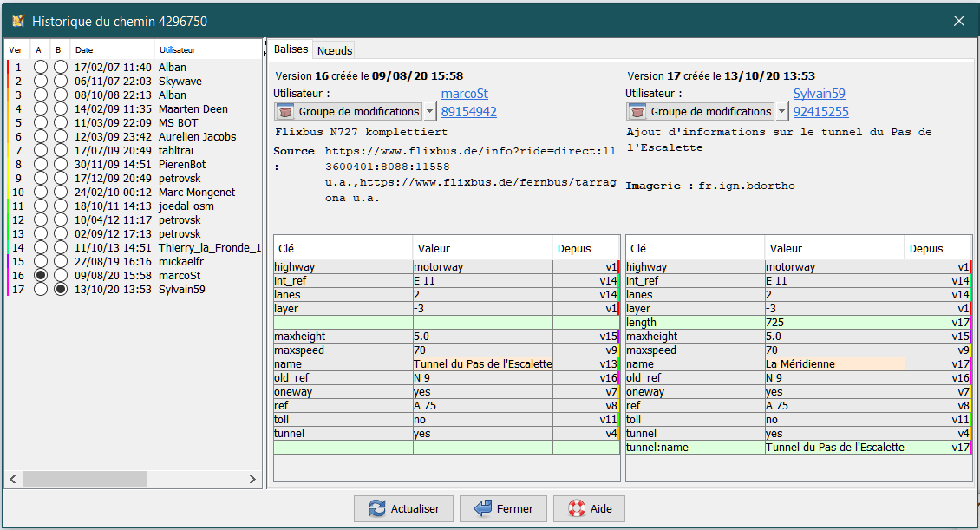Select column B radio for version 16 marcoSt

click(x=61, y=275)
